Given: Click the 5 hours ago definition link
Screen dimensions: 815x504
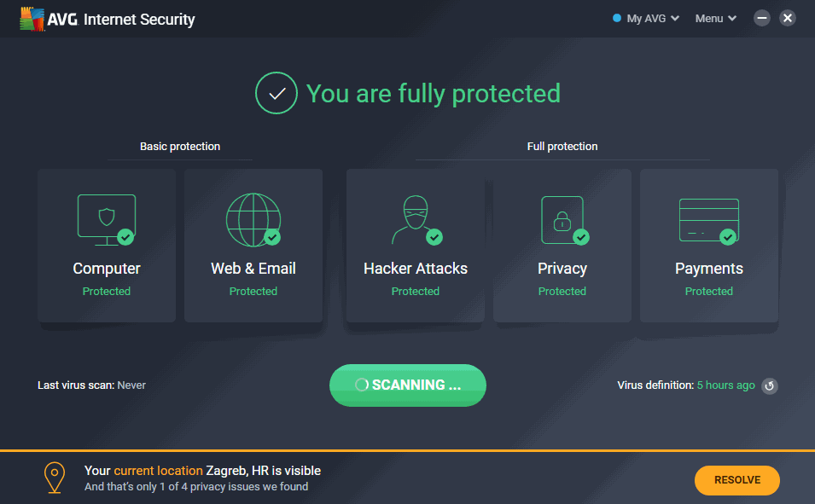Looking at the screenshot, I should pos(725,385).
